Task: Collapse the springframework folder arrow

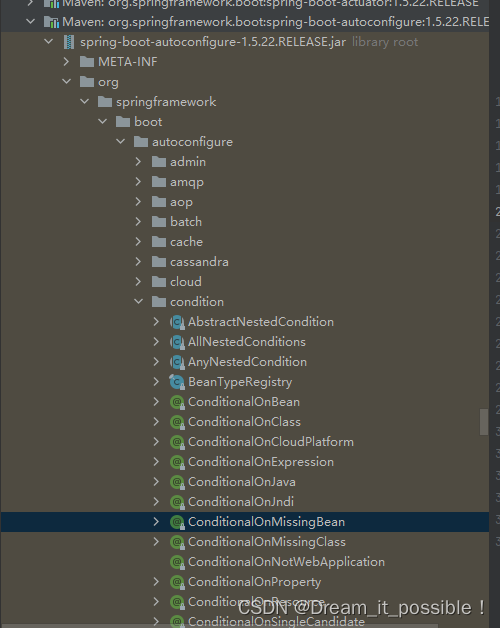Action: (85, 101)
